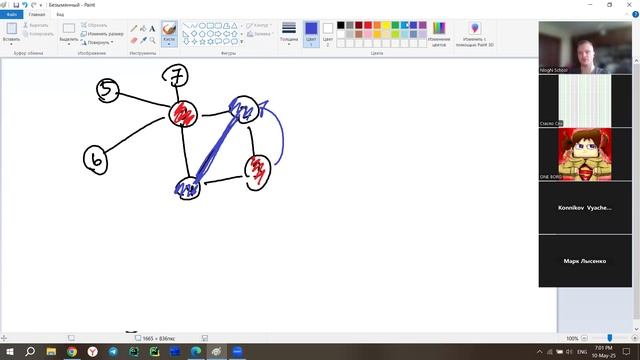Open the blue File menu tab

pos(11,14)
